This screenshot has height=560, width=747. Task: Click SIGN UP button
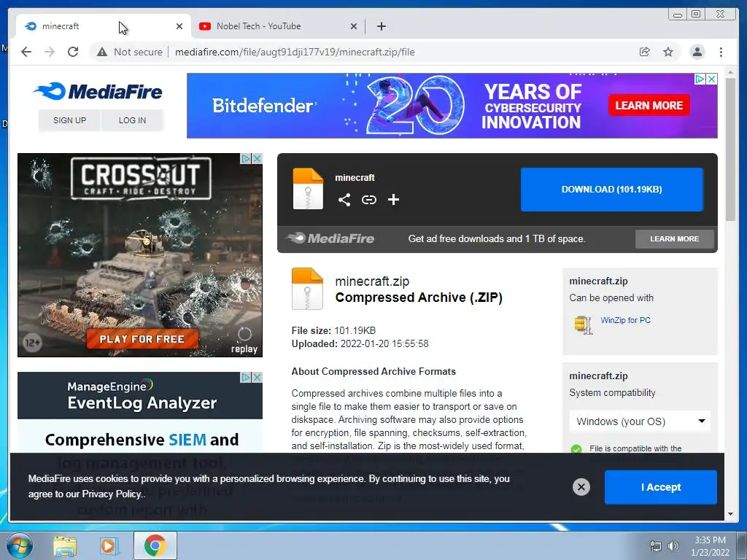69,120
